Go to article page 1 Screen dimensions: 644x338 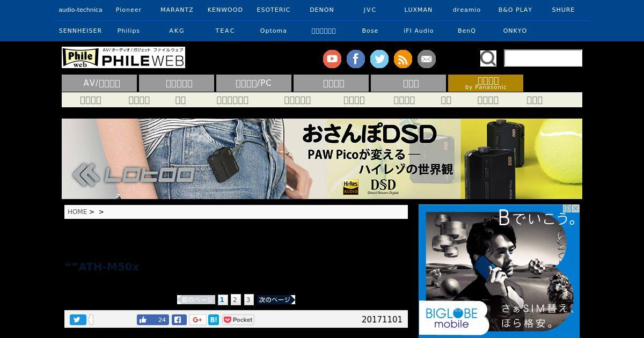tap(223, 300)
